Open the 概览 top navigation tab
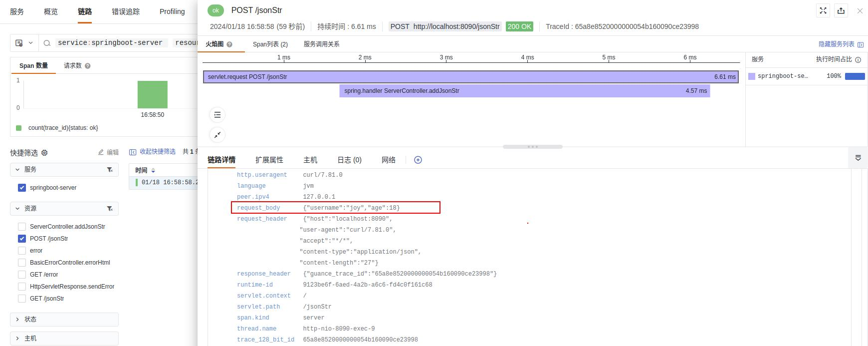868x346 pixels. point(51,11)
